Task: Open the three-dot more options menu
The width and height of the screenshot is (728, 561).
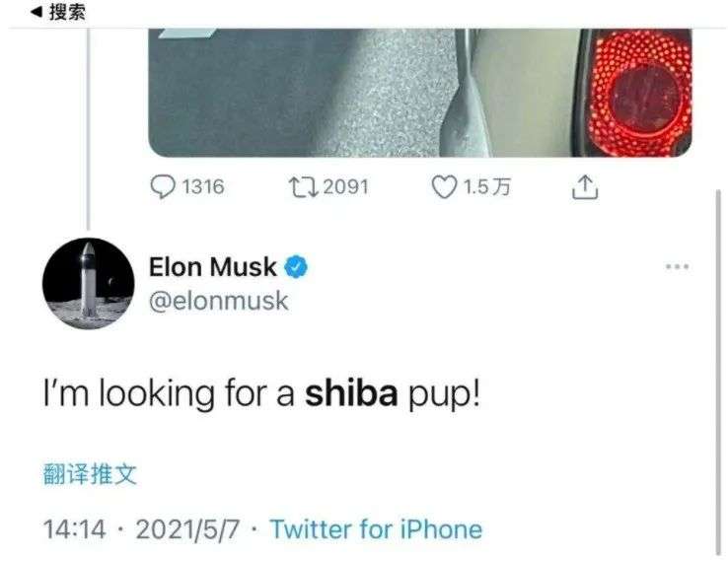Action: [677, 267]
